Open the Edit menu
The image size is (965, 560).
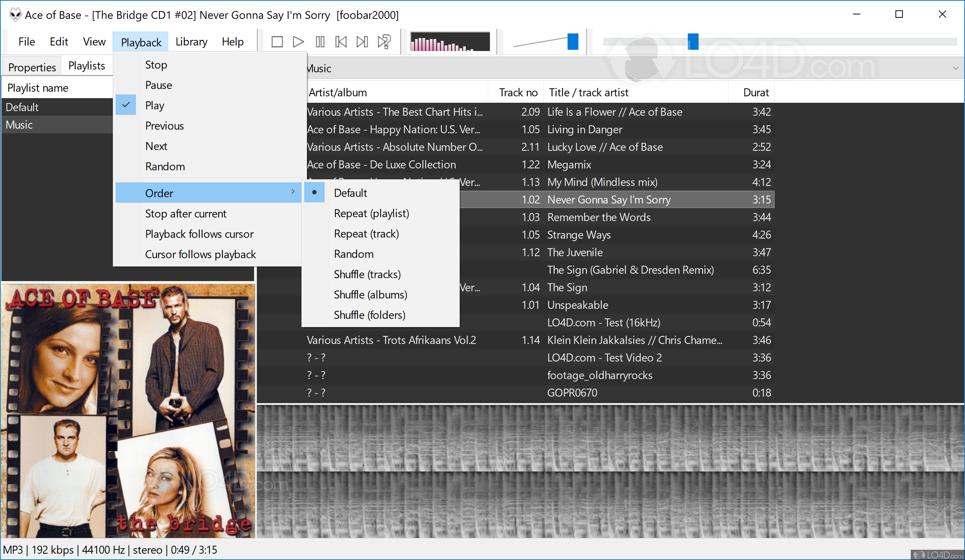58,41
